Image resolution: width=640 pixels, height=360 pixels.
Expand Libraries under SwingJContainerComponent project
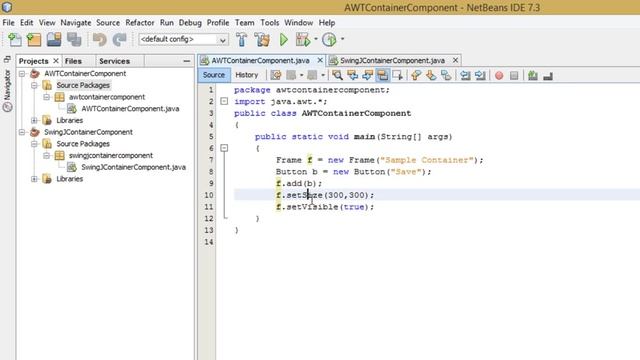[34, 179]
